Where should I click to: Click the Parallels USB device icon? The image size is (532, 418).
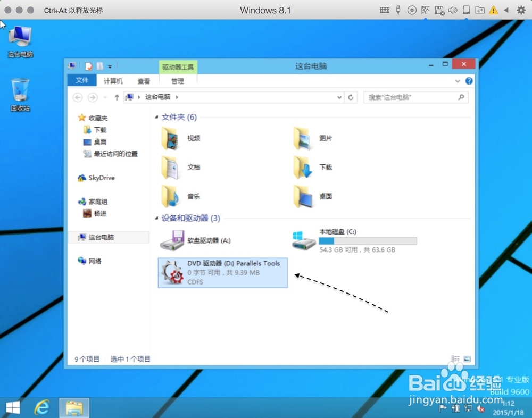coord(398,10)
